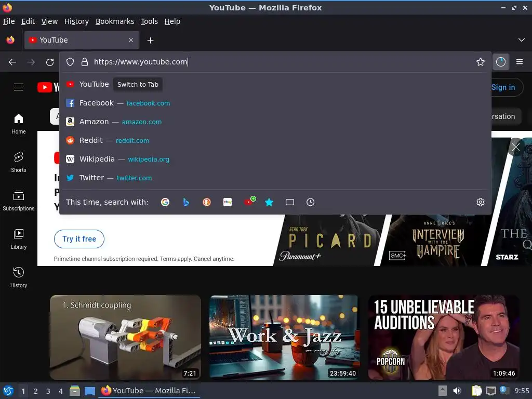Choose Wikipedia suggestion wikipedia.org
Image resolution: width=532 pixels, height=399 pixels.
pyautogui.click(x=275, y=159)
